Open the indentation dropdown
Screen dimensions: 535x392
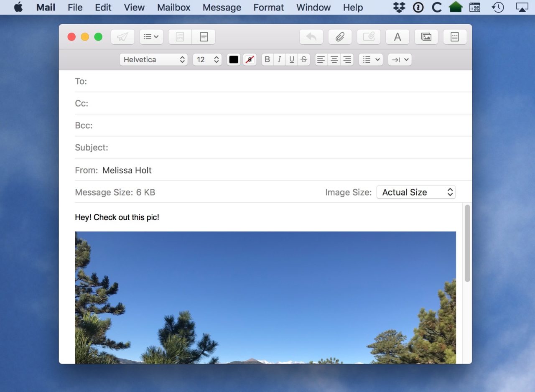(400, 60)
